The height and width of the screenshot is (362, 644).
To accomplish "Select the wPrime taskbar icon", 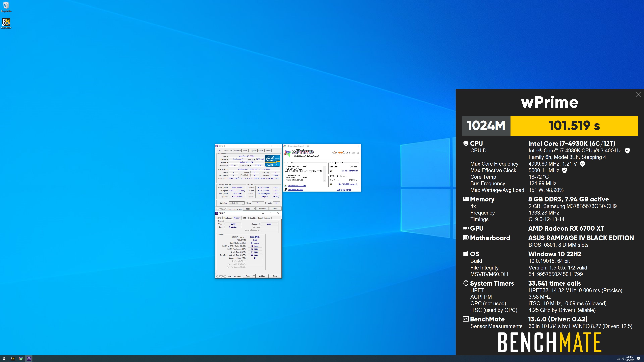I will (21, 358).
